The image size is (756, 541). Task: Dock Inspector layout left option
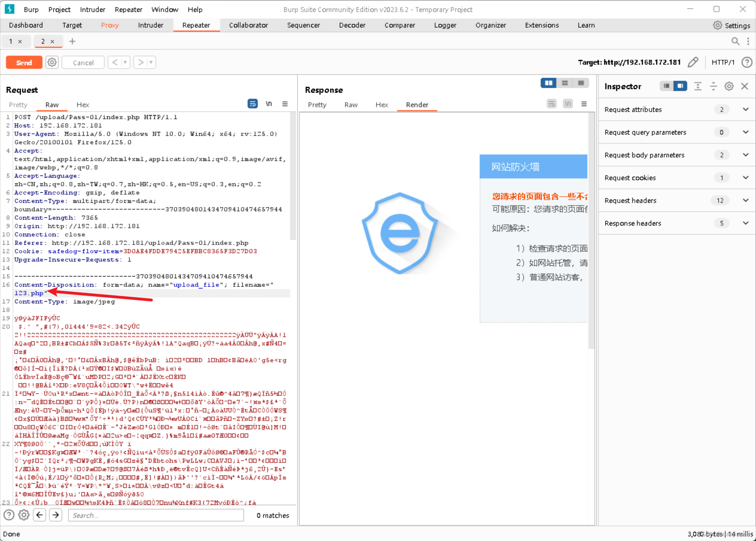666,86
